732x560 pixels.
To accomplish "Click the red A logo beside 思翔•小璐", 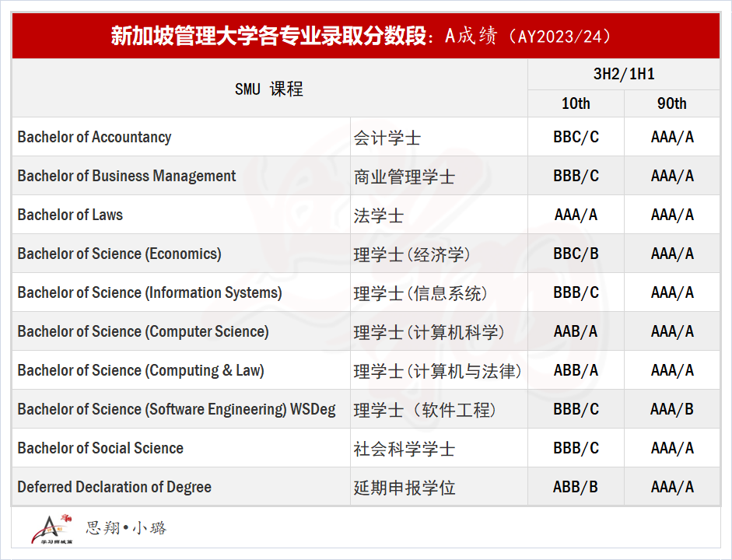I will pos(52,529).
